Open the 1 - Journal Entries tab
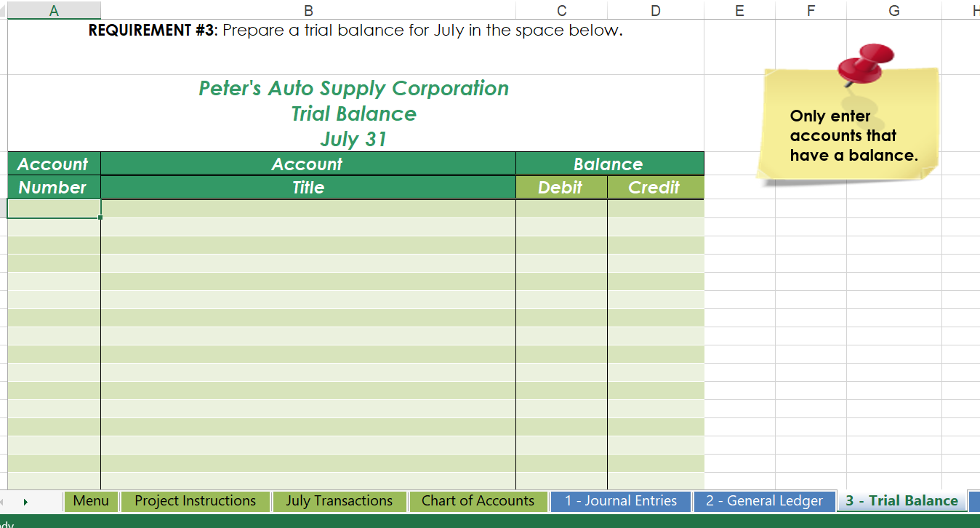The width and height of the screenshot is (980, 528). [x=620, y=501]
